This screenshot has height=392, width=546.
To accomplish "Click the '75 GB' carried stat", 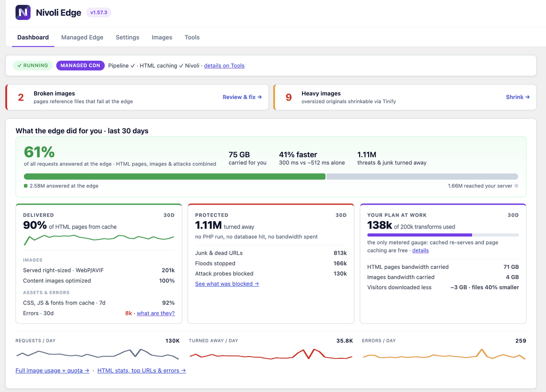I will [239, 155].
